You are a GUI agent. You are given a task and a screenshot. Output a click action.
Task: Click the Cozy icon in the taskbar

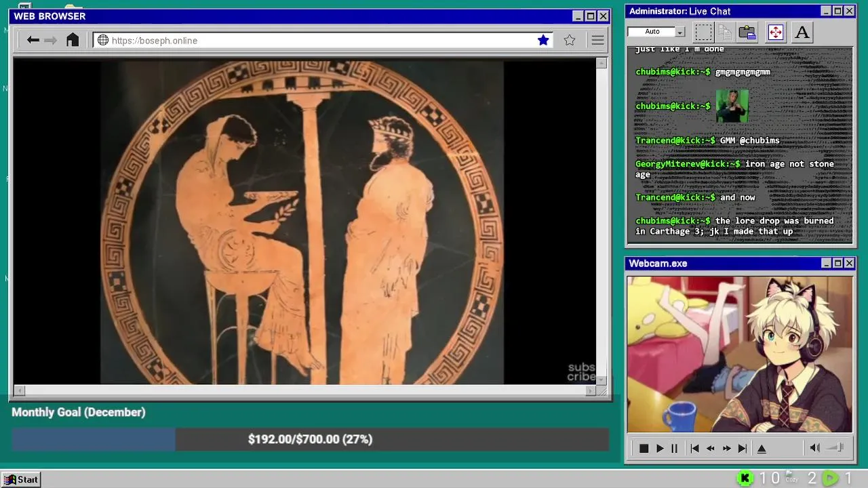coord(791,478)
